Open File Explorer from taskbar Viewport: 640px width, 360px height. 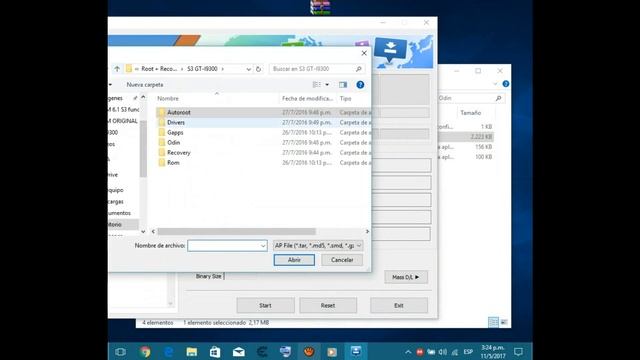click(x=192, y=351)
